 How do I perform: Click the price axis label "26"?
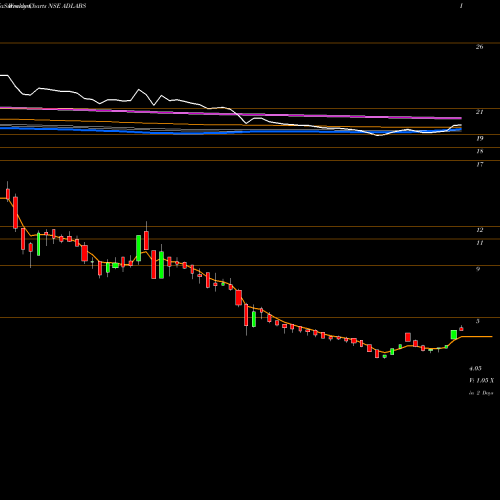pos(479,47)
